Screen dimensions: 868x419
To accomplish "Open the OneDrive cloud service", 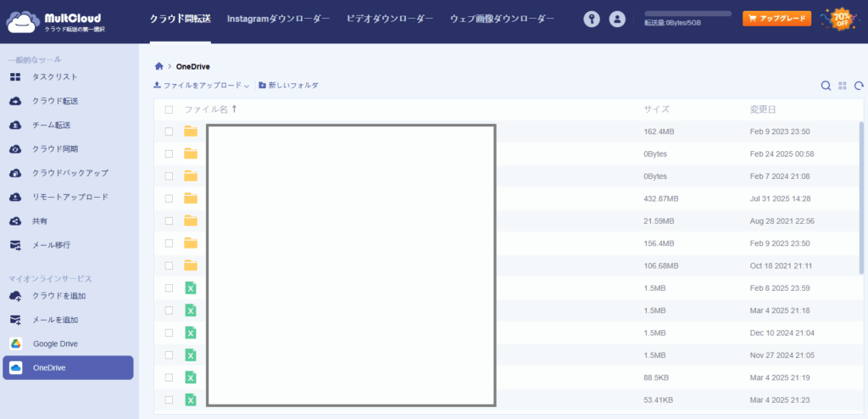I will pyautogui.click(x=68, y=367).
